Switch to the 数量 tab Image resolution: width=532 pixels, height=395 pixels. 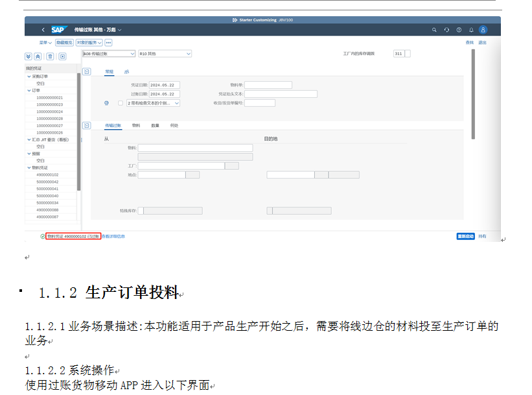[156, 125]
